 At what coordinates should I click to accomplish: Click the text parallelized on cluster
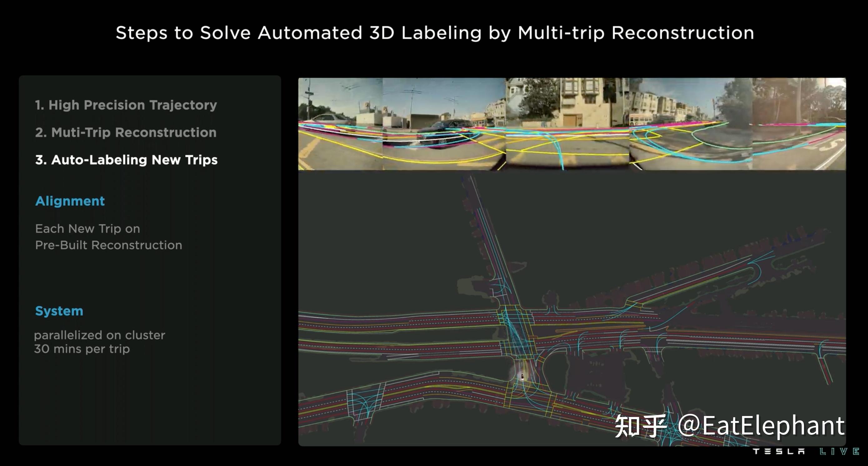[100, 335]
